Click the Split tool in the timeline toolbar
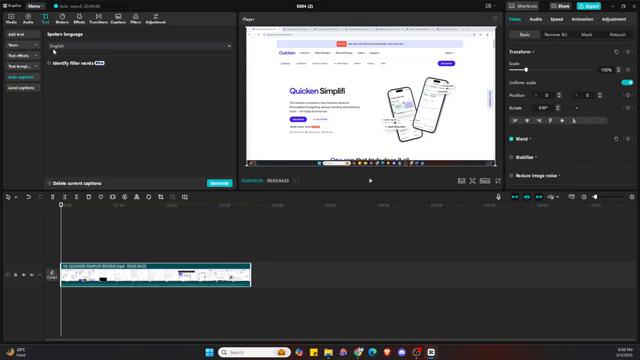 (52, 197)
